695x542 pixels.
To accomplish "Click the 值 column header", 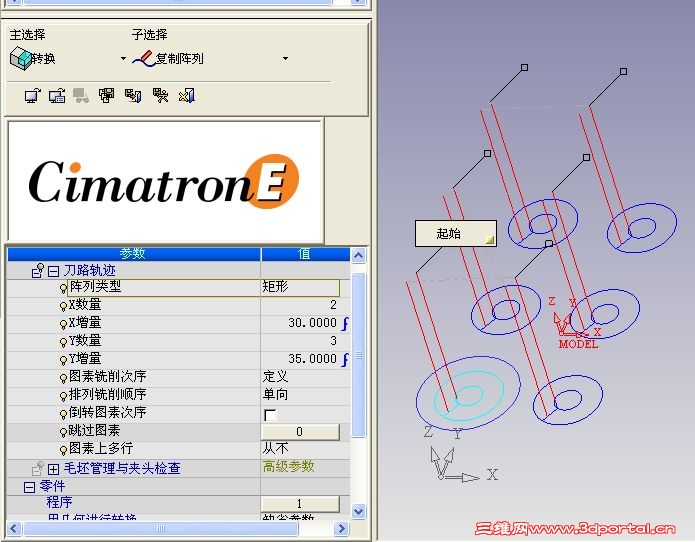I will tap(305, 254).
